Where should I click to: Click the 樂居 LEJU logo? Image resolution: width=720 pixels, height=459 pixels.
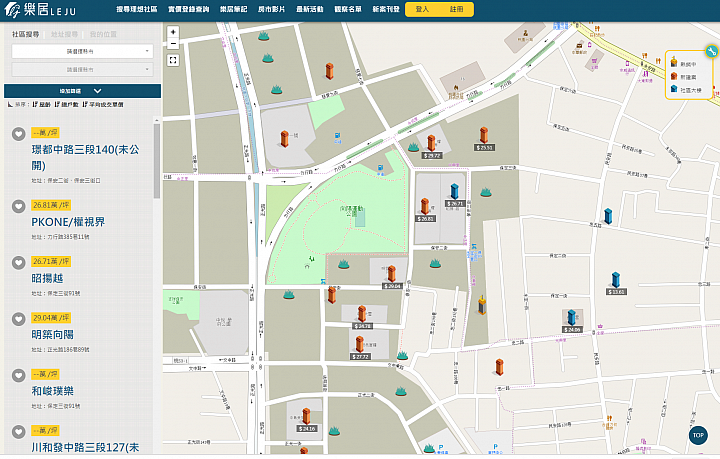click(x=40, y=10)
